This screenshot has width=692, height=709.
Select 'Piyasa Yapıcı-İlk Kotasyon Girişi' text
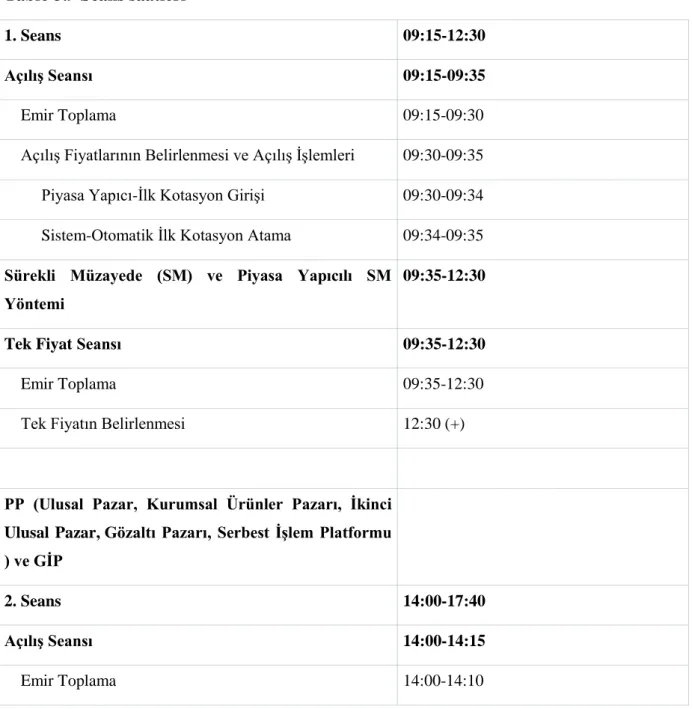click(153, 195)
